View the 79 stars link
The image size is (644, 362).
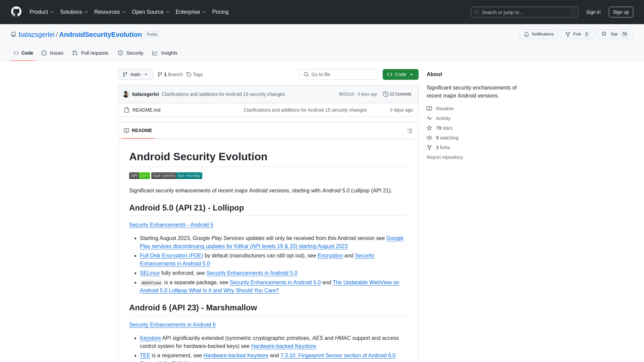point(440,128)
